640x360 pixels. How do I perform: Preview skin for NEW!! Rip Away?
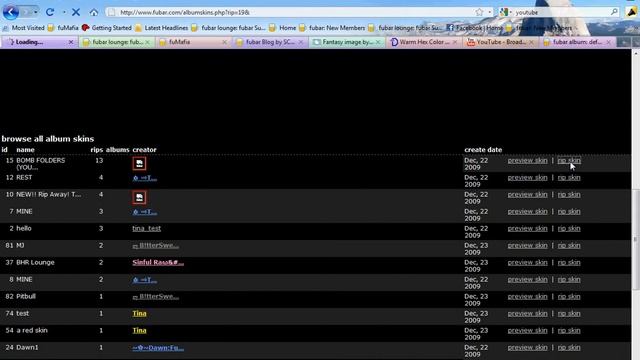527,195
